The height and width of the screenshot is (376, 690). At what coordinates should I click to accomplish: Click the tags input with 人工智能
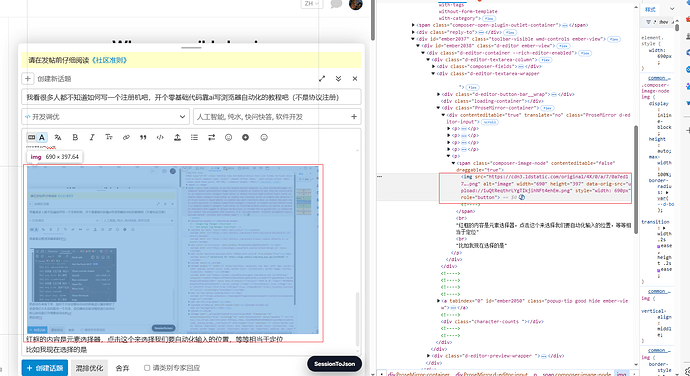(x=277, y=117)
